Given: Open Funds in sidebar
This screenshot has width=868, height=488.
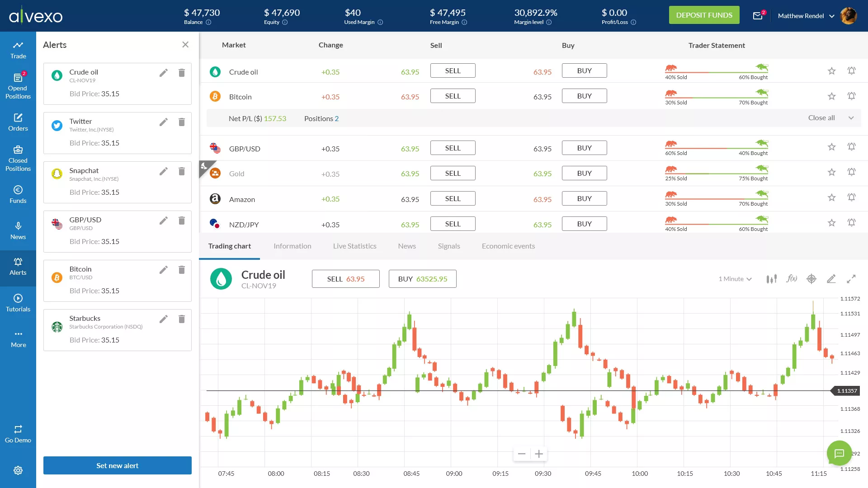Looking at the screenshot, I should [18, 195].
